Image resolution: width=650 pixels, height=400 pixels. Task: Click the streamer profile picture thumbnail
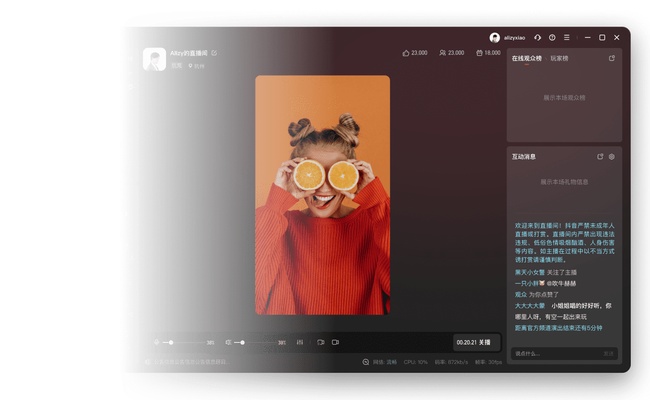coord(154,59)
